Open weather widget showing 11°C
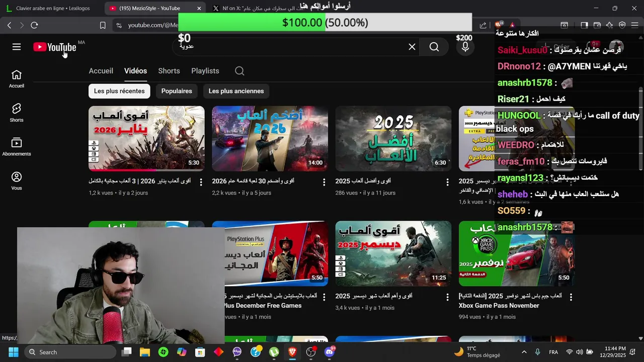This screenshot has height=362, width=644. pyautogui.click(x=477, y=352)
